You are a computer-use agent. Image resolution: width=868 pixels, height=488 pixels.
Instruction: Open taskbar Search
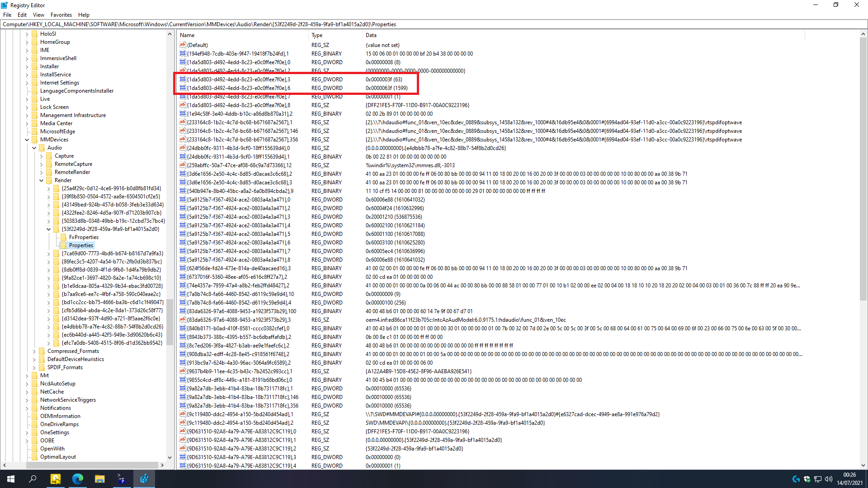click(33, 479)
